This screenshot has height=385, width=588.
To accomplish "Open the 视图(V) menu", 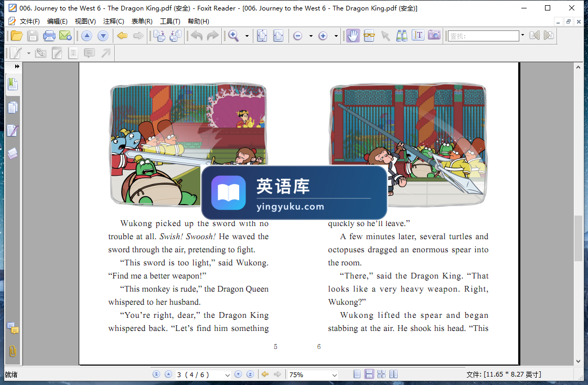I will [x=85, y=22].
